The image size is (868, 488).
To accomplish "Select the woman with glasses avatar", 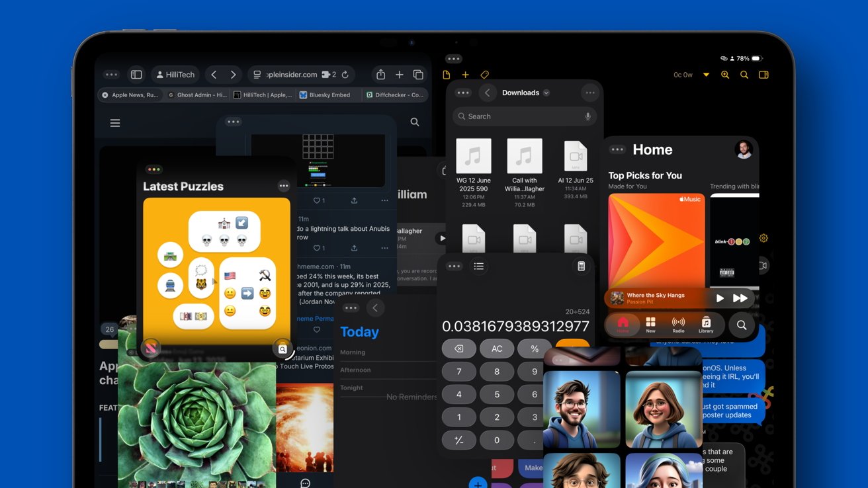I will 664,409.
